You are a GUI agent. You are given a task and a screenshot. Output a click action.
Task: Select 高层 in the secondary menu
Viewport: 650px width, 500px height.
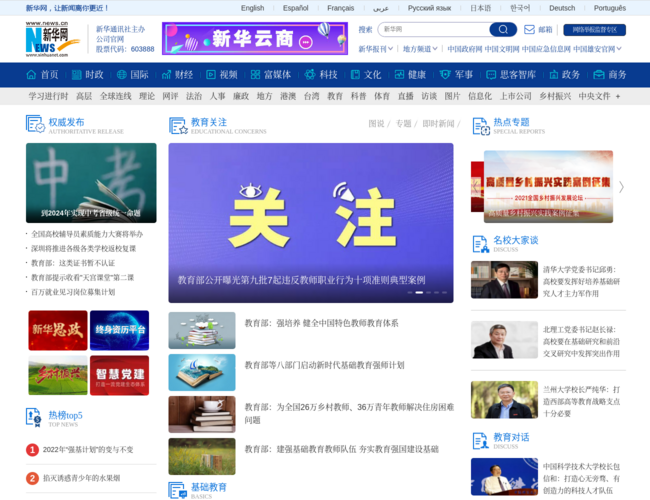[x=84, y=97]
